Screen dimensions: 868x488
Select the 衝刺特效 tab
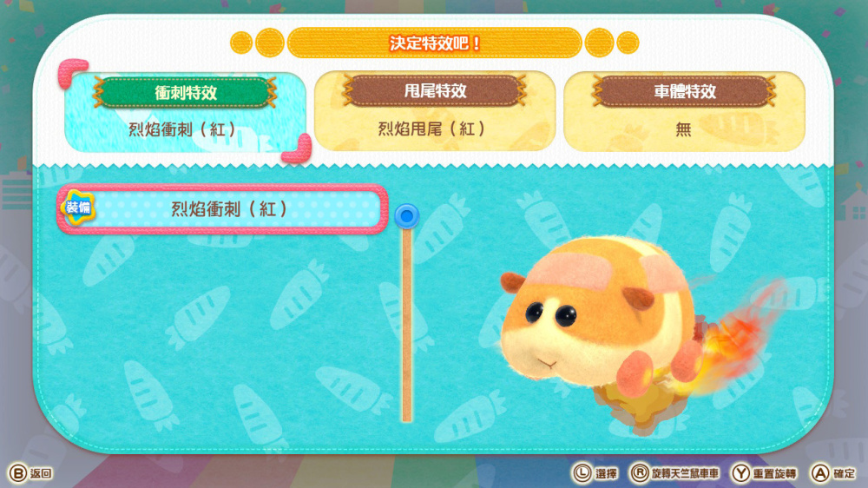pos(186,112)
